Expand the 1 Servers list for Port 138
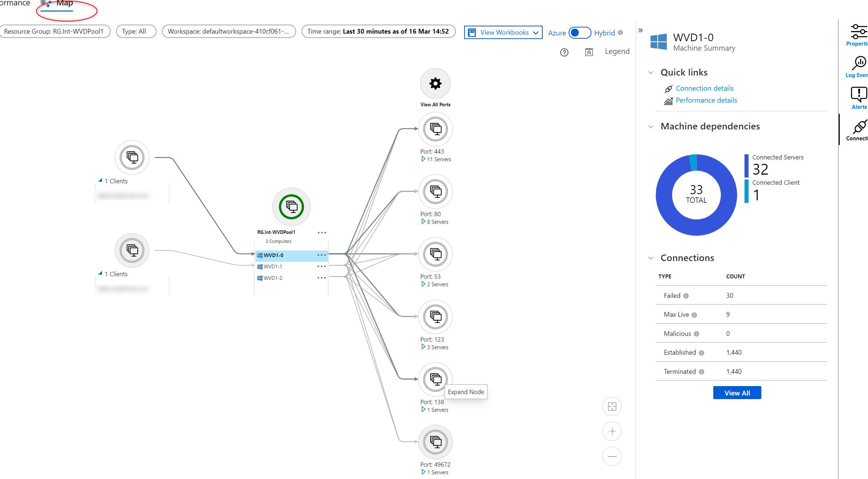Image resolution: width=868 pixels, height=479 pixels. (423, 409)
